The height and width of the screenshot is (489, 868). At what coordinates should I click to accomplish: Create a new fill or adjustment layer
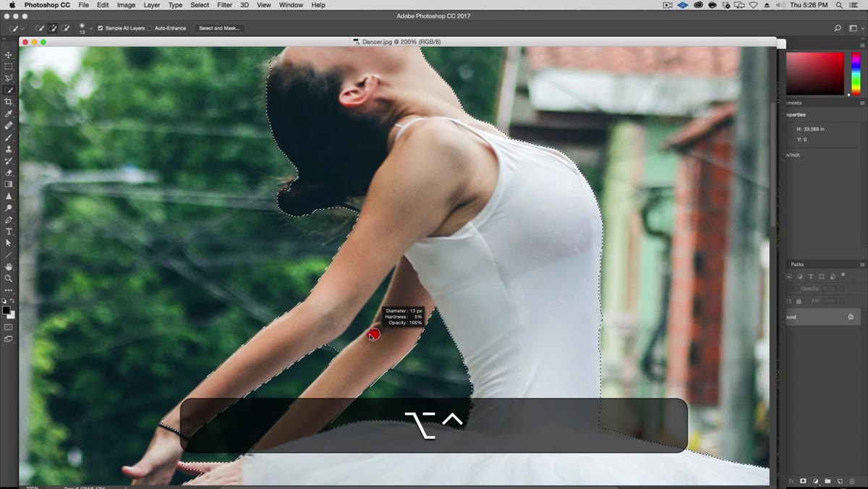(x=815, y=481)
